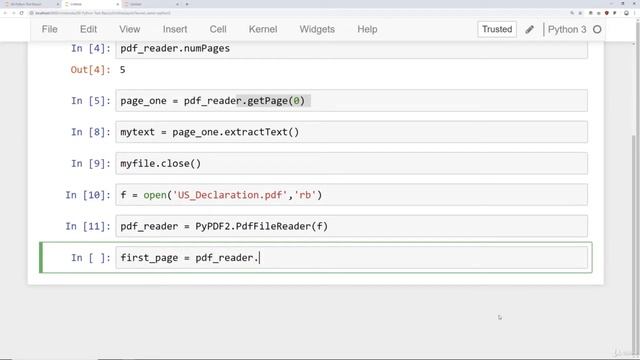Click the Python 3 kernel name

(x=567, y=29)
